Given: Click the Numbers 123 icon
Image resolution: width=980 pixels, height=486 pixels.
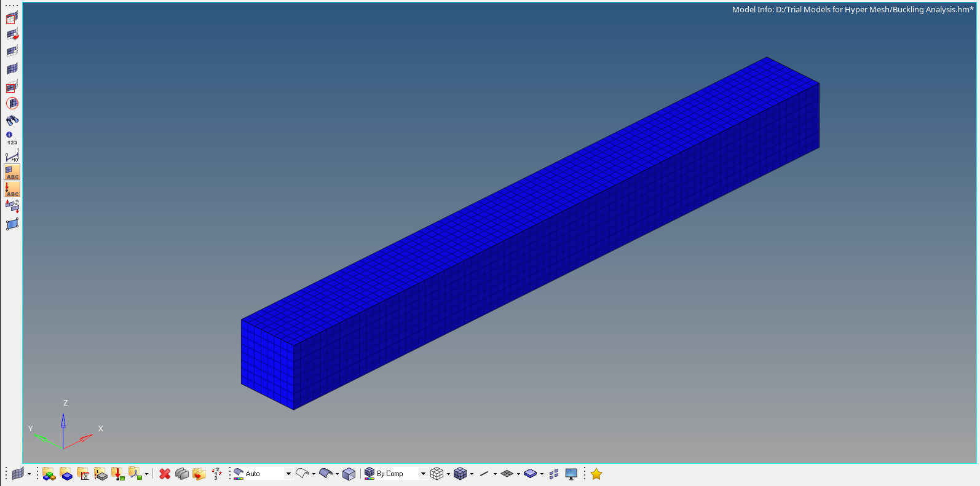Looking at the screenshot, I should [x=12, y=138].
